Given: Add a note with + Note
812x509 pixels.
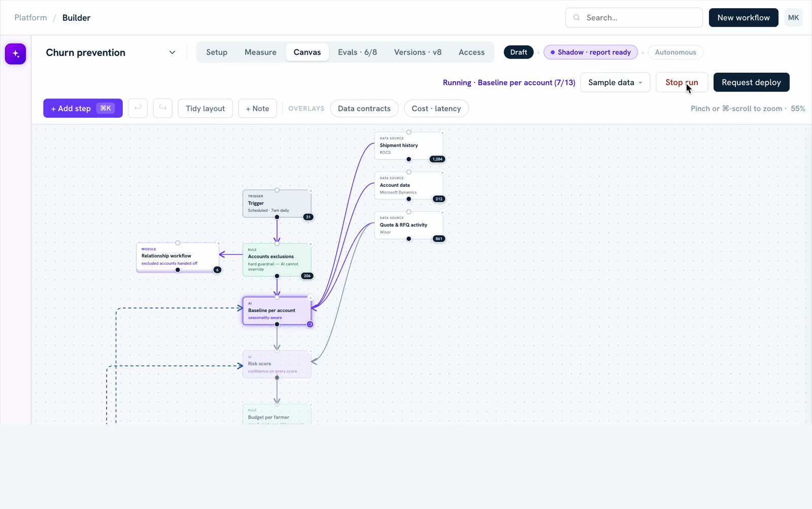Looking at the screenshot, I should [257, 109].
